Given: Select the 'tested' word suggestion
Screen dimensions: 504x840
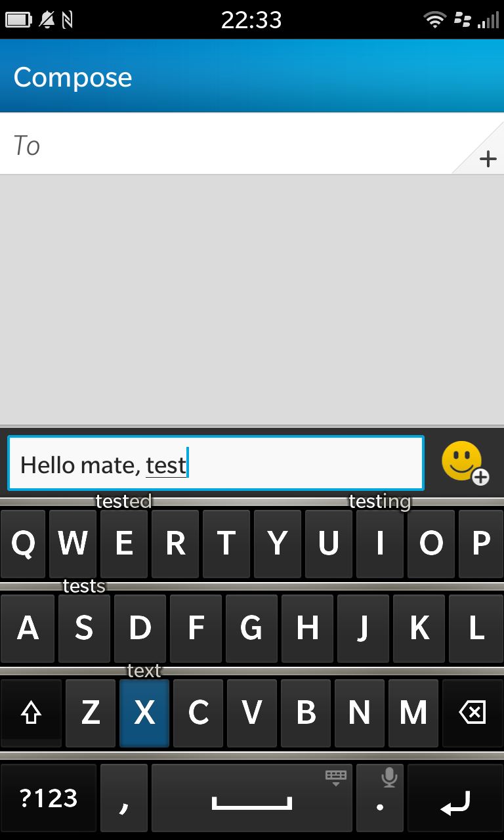Looking at the screenshot, I should [123, 501].
